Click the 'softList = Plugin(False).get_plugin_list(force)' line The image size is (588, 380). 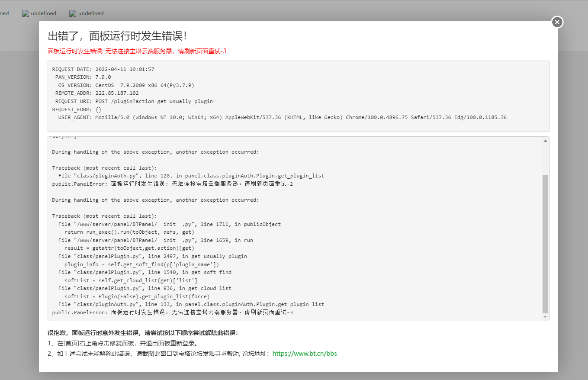click(137, 296)
